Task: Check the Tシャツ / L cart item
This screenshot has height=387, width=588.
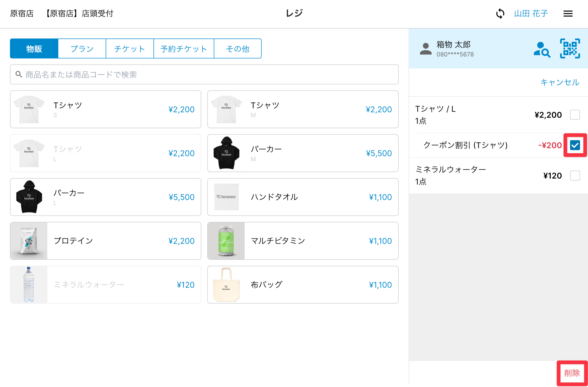Action: [575, 115]
